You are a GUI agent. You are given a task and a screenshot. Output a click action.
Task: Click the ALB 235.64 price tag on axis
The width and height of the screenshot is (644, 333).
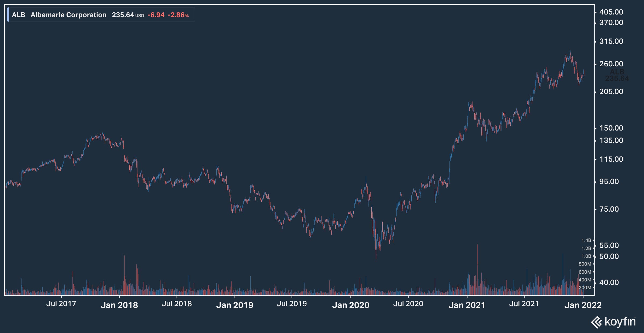(617, 75)
